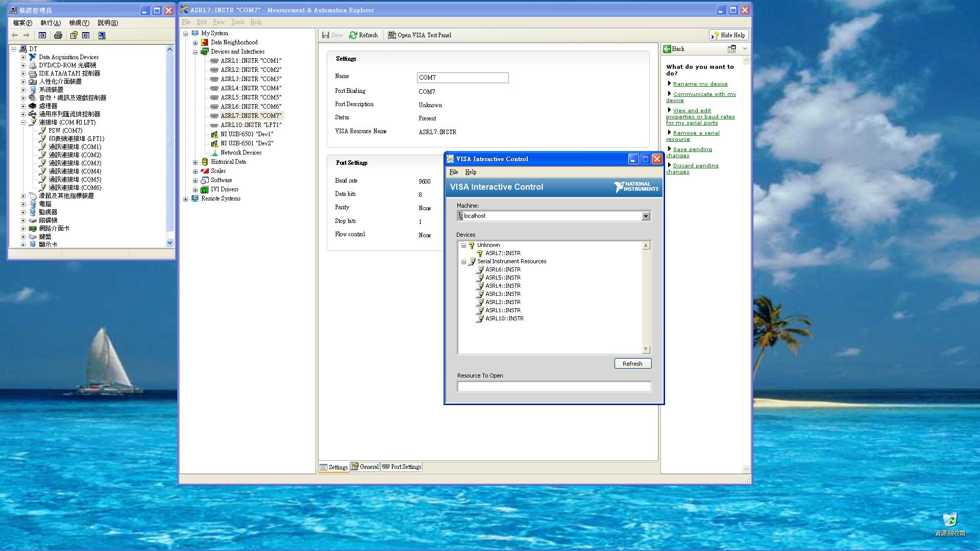
Task: Expand Historical Data node
Action: (195, 162)
